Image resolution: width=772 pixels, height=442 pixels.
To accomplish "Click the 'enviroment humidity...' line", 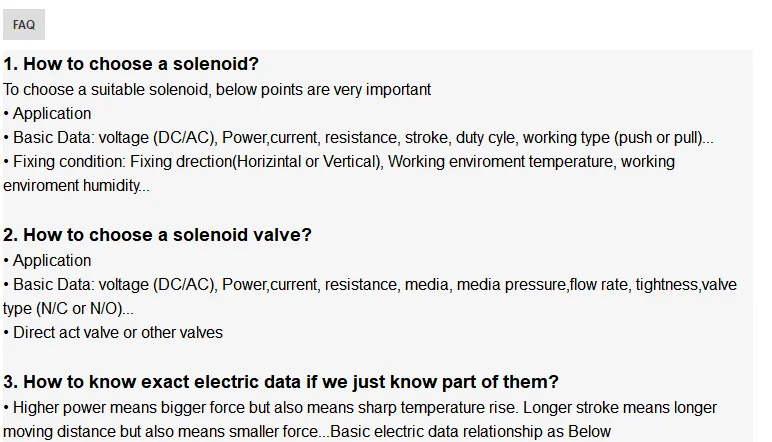I will [76, 185].
